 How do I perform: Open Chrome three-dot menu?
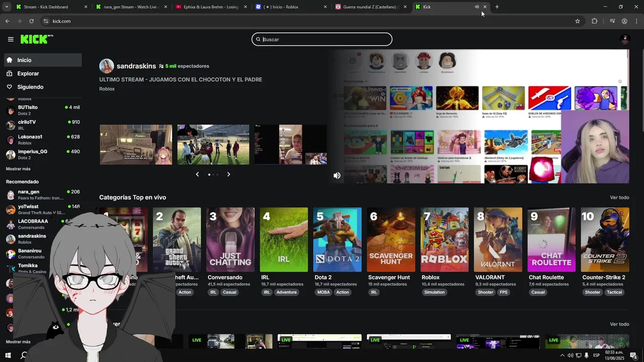[x=637, y=21]
